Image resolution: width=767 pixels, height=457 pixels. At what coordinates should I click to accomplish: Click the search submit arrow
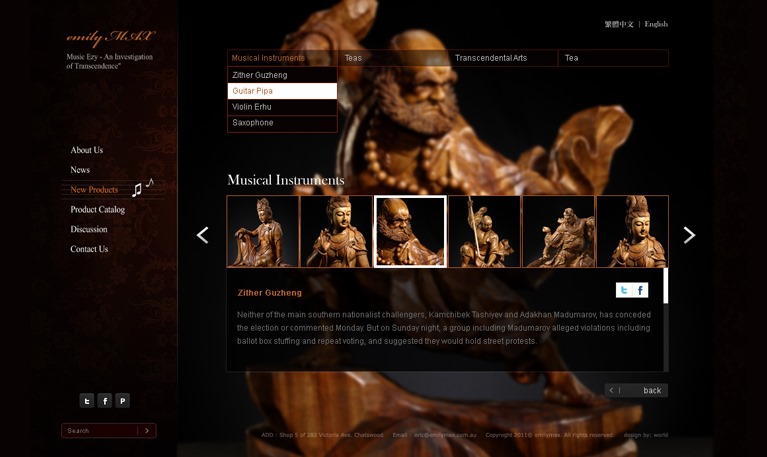[147, 431]
